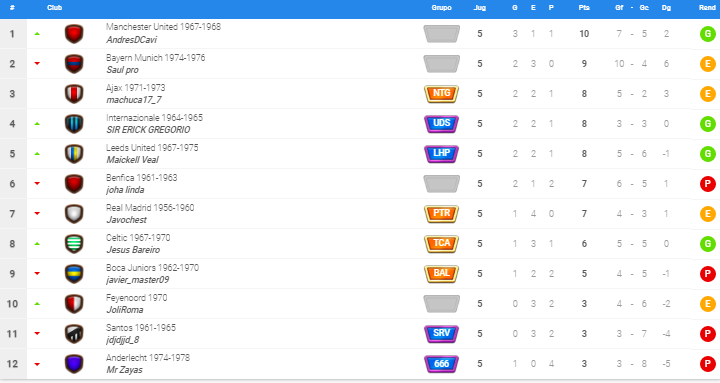The width and height of the screenshot is (720, 383).
Task: Click the NTG group badge
Action: point(441,94)
